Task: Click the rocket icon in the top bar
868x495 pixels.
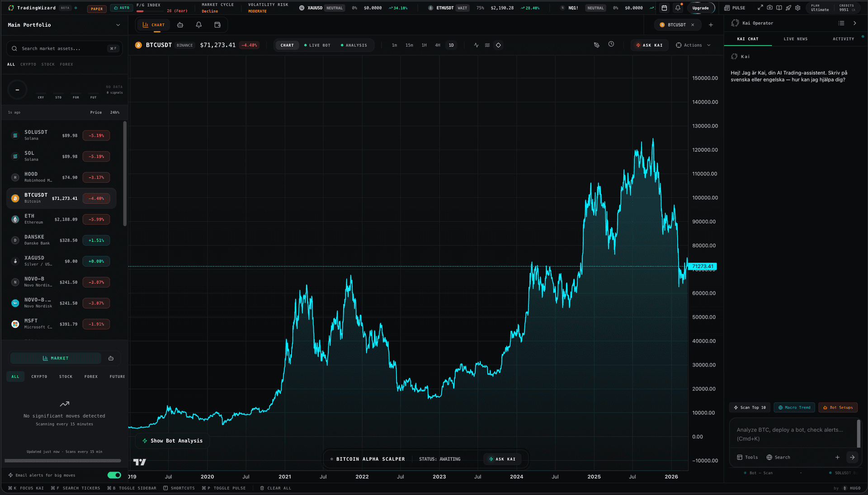Action: [x=788, y=8]
